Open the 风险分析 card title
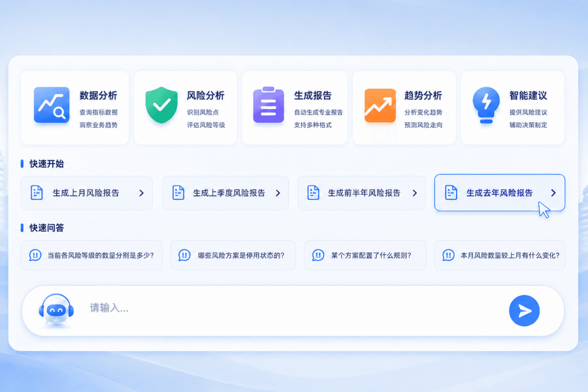The height and width of the screenshot is (392, 588). (206, 95)
